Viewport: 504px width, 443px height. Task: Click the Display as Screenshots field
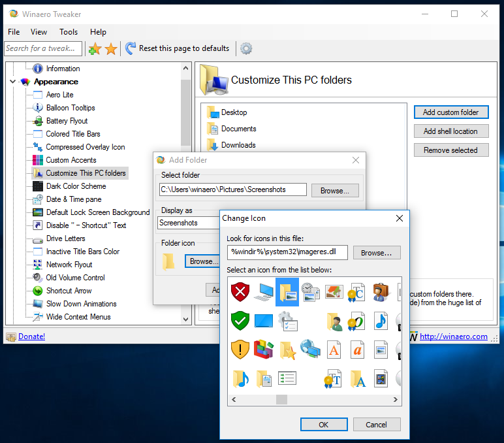[189, 223]
